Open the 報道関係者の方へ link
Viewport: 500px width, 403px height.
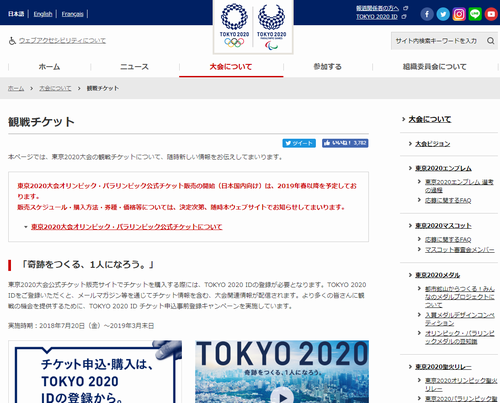tap(377, 8)
